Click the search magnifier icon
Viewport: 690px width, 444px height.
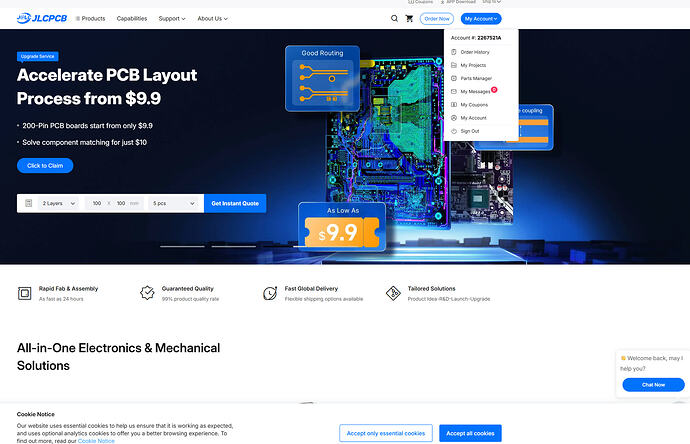394,18
